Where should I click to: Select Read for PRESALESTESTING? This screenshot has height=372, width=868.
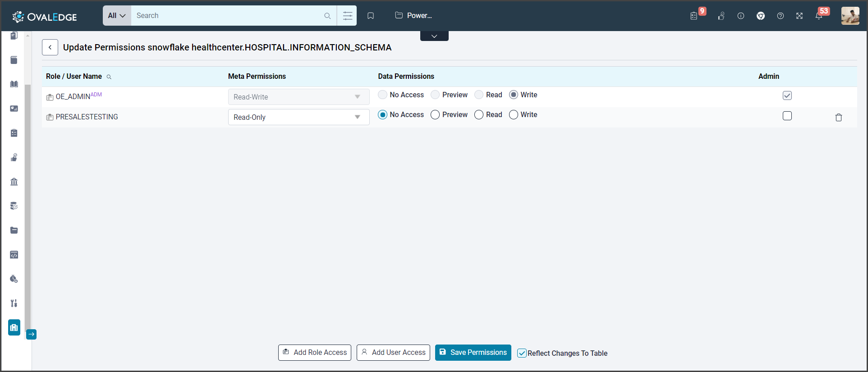click(x=479, y=115)
